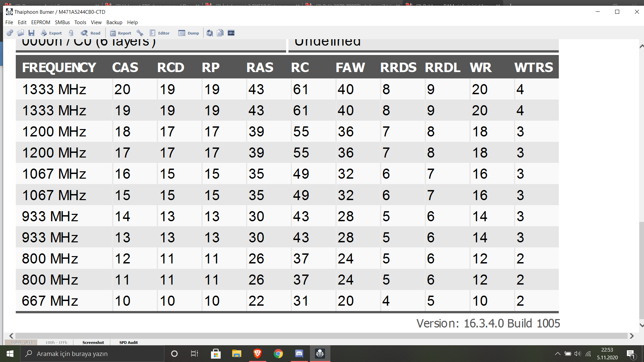The height and width of the screenshot is (362, 644).
Task: Select the Screenshot tab at bottom
Action: [x=93, y=342]
